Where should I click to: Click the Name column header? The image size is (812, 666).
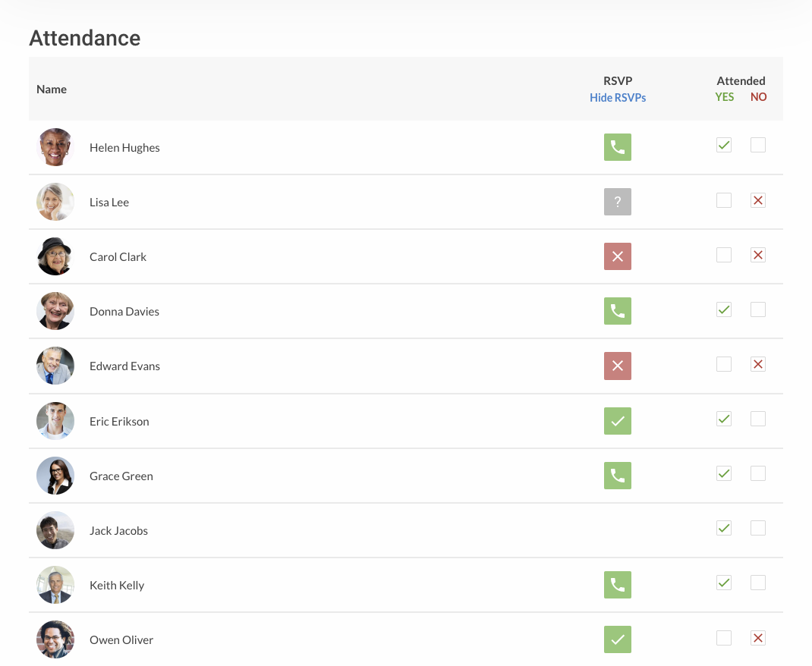(x=51, y=89)
